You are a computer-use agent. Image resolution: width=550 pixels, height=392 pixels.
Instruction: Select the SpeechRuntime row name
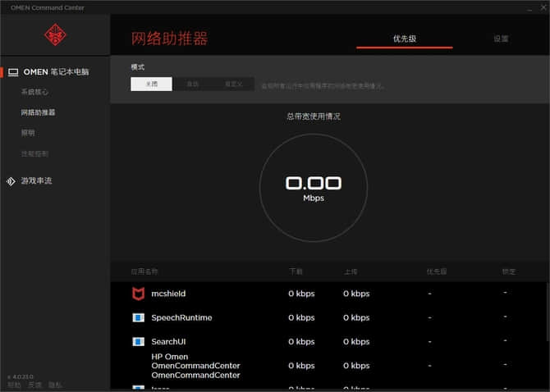click(181, 317)
